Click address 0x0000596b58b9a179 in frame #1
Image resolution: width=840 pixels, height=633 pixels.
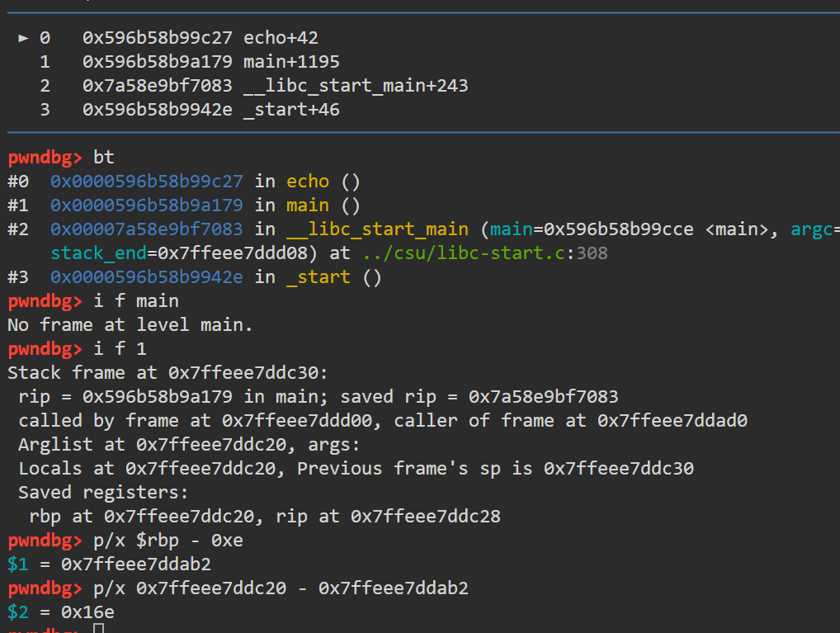point(147,205)
